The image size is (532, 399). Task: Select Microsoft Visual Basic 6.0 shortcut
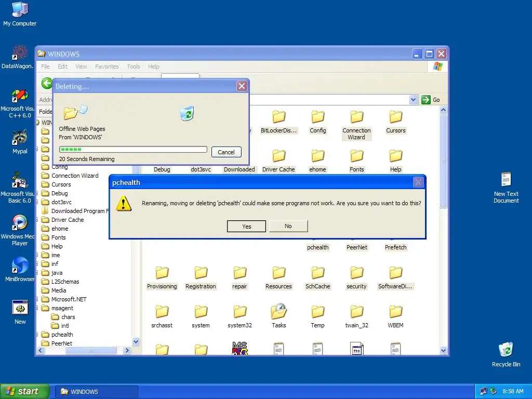point(18,188)
